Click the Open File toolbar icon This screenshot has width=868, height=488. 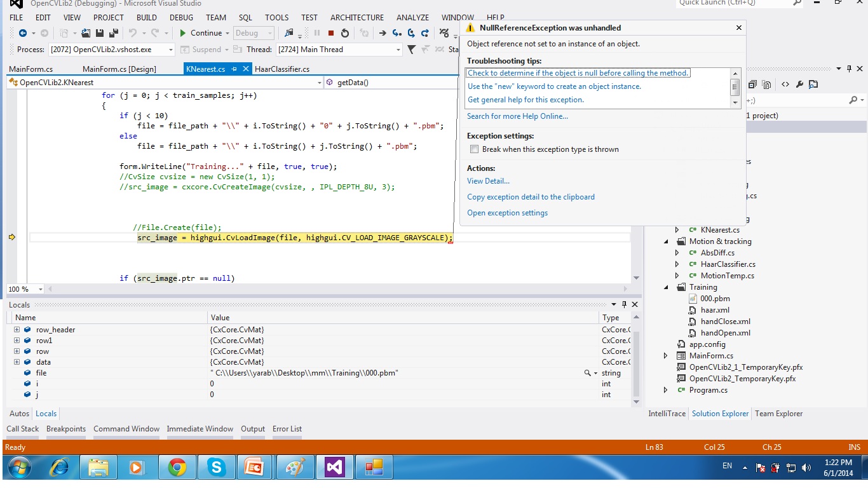click(85, 33)
